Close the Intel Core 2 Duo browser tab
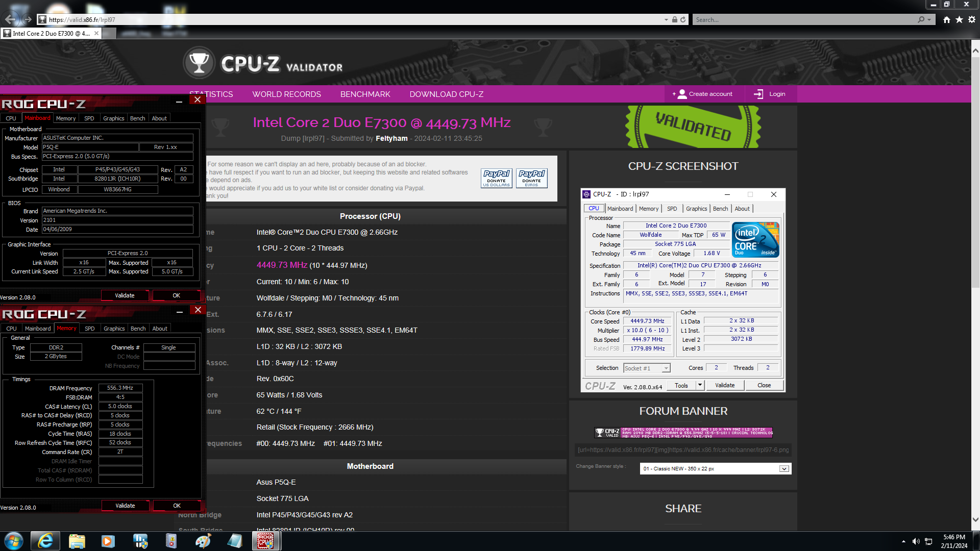The width and height of the screenshot is (980, 551). click(x=96, y=33)
